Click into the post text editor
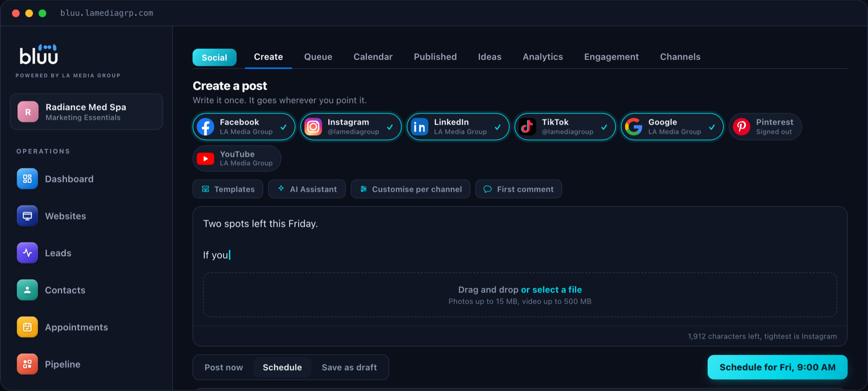 520,239
